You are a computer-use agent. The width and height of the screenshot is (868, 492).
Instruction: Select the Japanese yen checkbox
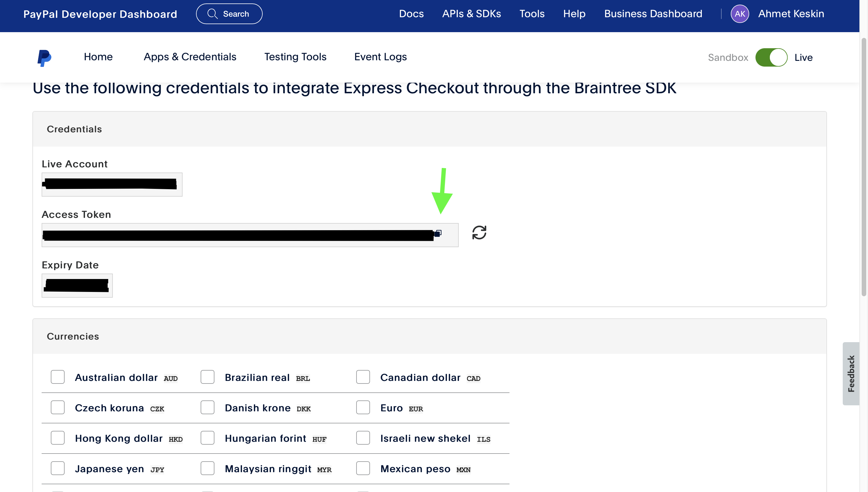[x=57, y=468]
